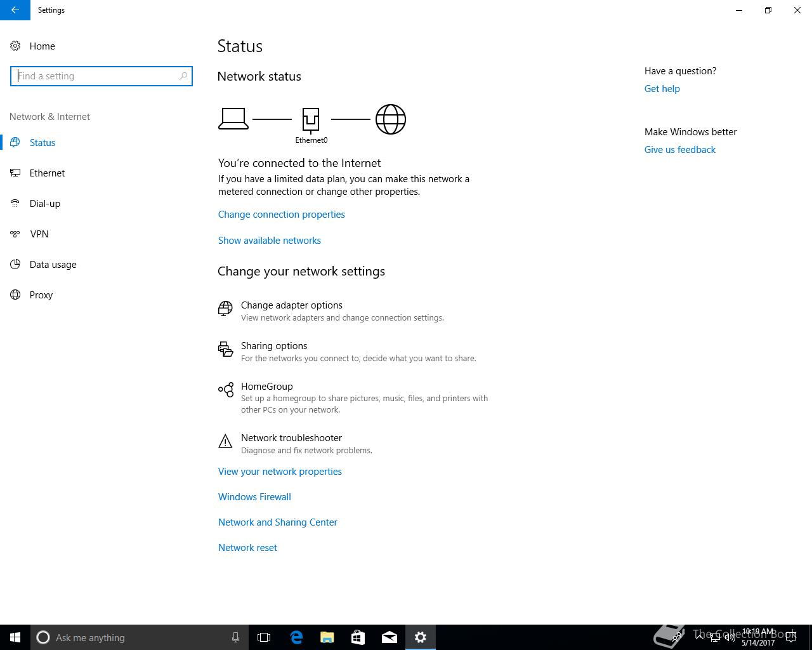Click the magnifier icon in the search box
The image size is (812, 650).
(x=183, y=76)
